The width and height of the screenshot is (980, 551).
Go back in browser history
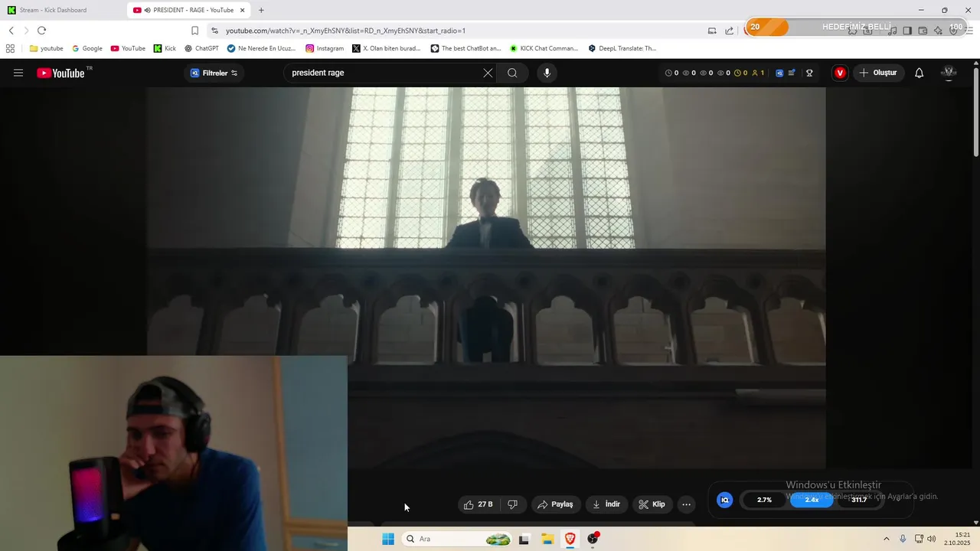pyautogui.click(x=11, y=31)
